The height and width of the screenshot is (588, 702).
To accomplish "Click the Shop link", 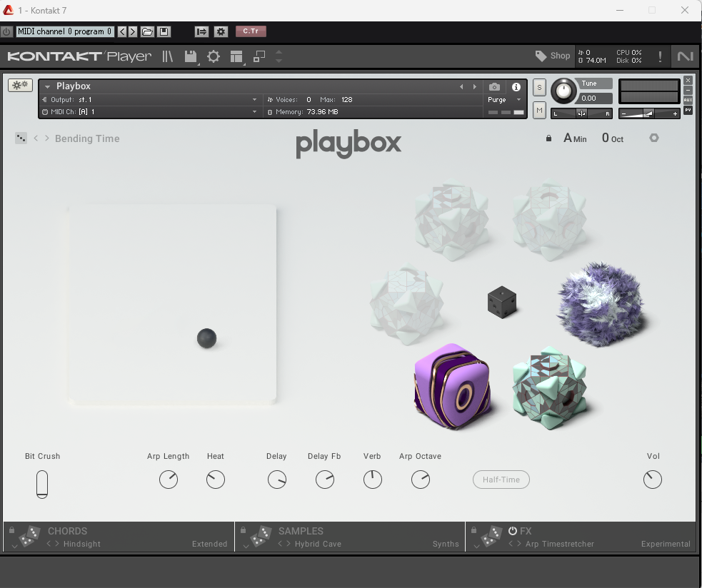I will (x=560, y=56).
